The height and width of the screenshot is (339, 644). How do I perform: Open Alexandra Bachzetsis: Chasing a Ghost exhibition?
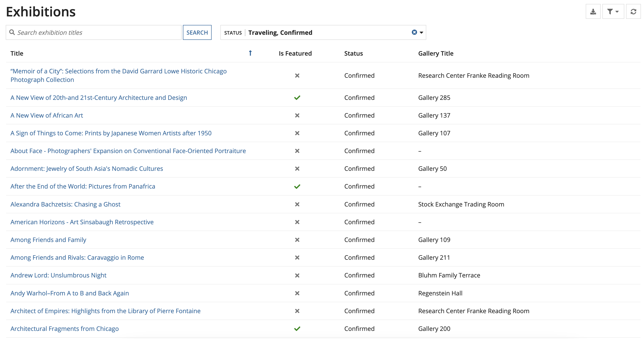tap(65, 204)
